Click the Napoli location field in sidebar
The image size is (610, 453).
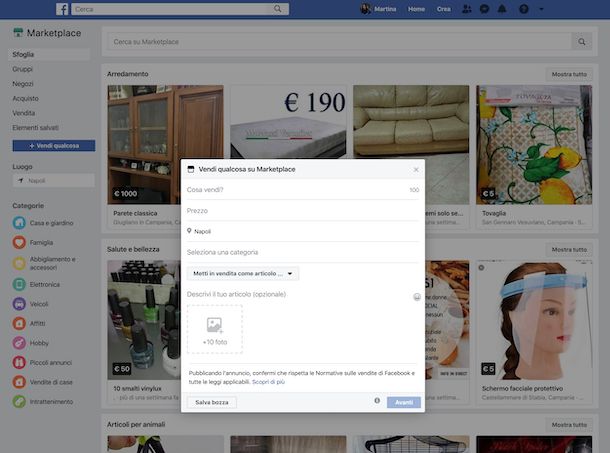53,181
